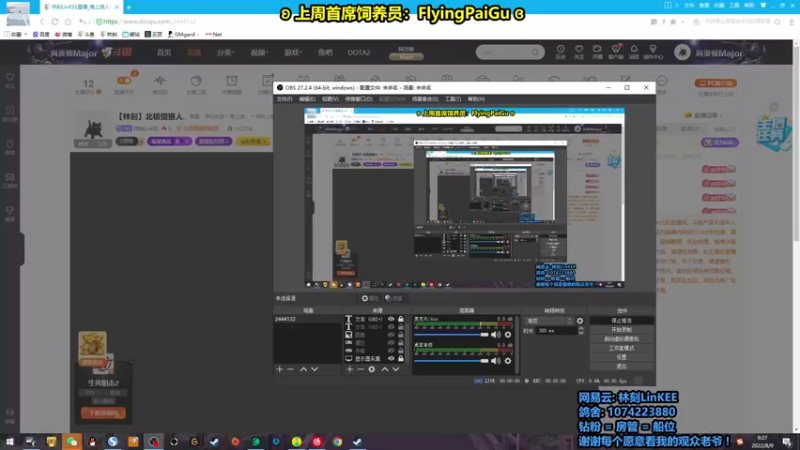Toggle visibility of 图像 source
The height and width of the screenshot is (450, 800).
click(x=391, y=335)
